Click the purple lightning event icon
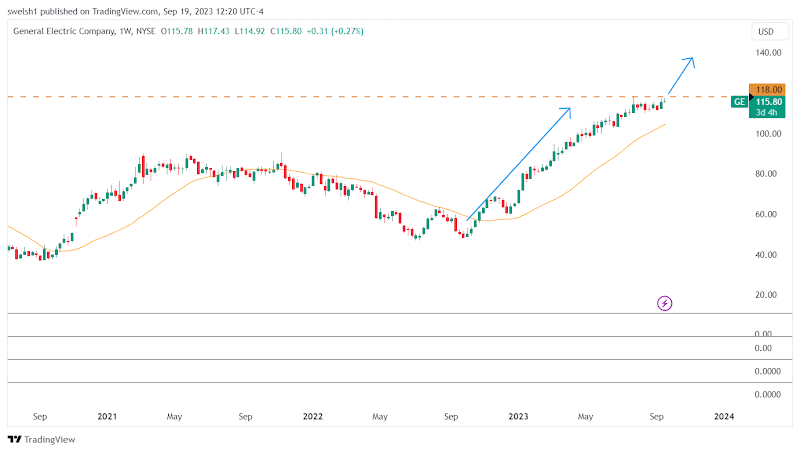 tap(664, 304)
